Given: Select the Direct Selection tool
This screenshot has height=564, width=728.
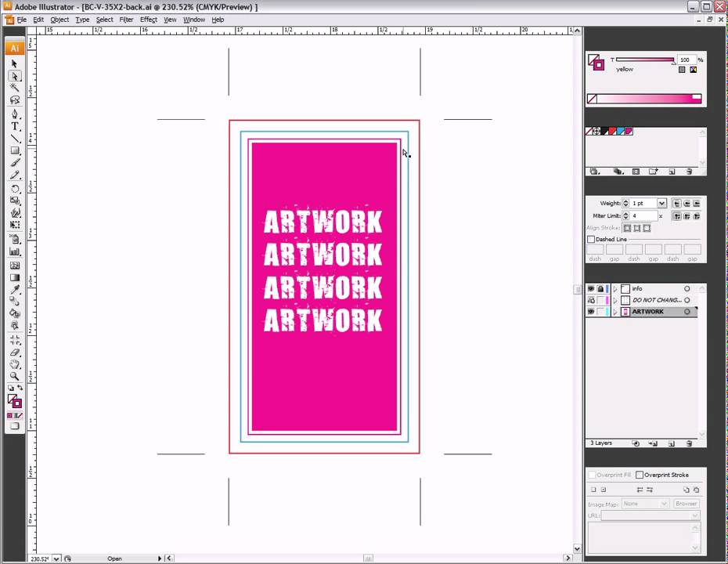Looking at the screenshot, I should click(x=14, y=76).
